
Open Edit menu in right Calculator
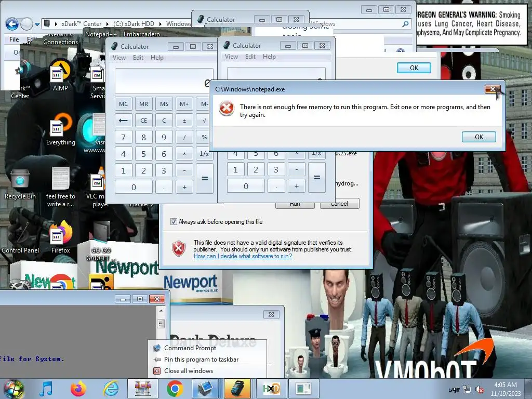click(x=250, y=56)
